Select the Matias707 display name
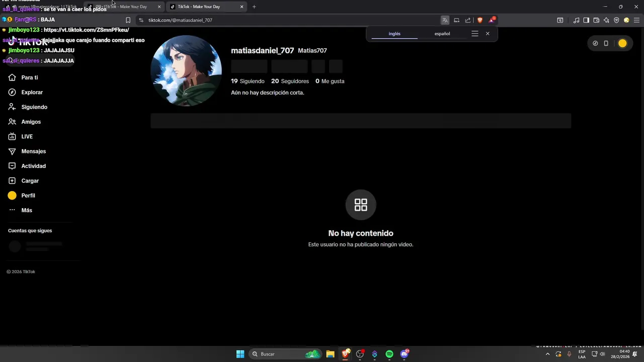 coord(312,50)
